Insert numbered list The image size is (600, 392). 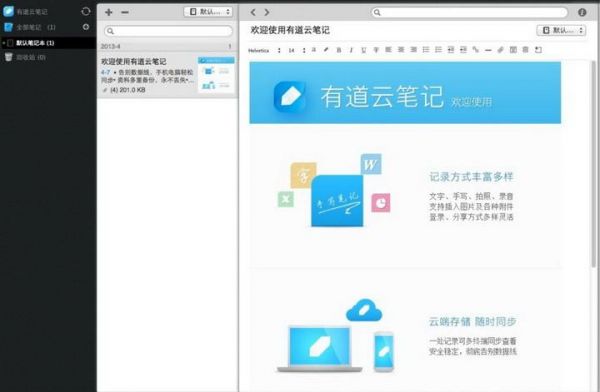click(x=439, y=50)
